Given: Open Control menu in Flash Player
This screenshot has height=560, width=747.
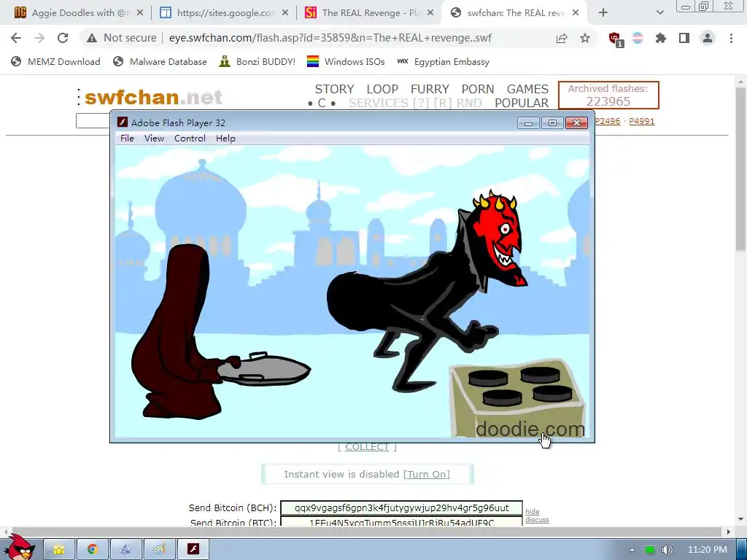Looking at the screenshot, I should pyautogui.click(x=190, y=138).
